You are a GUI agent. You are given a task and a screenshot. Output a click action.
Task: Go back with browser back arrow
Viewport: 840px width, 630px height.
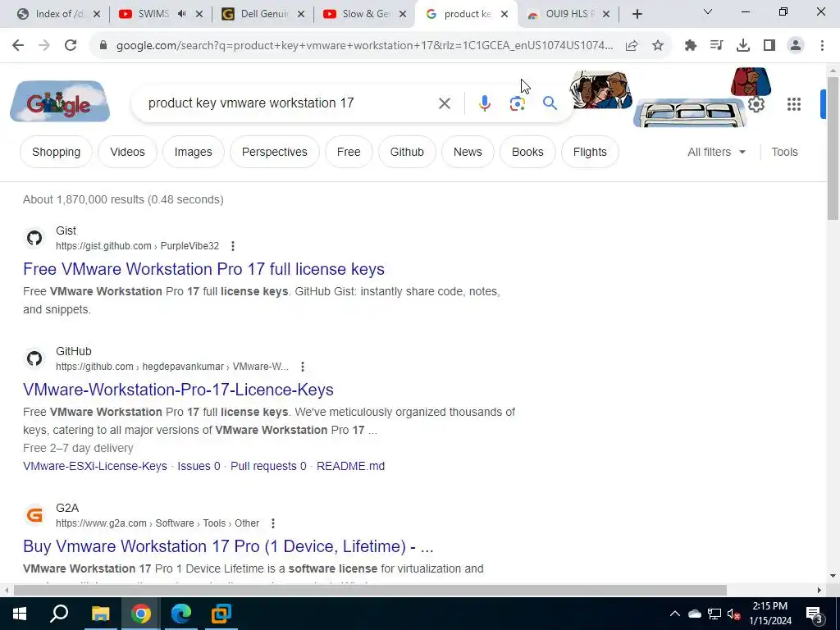pyautogui.click(x=18, y=46)
